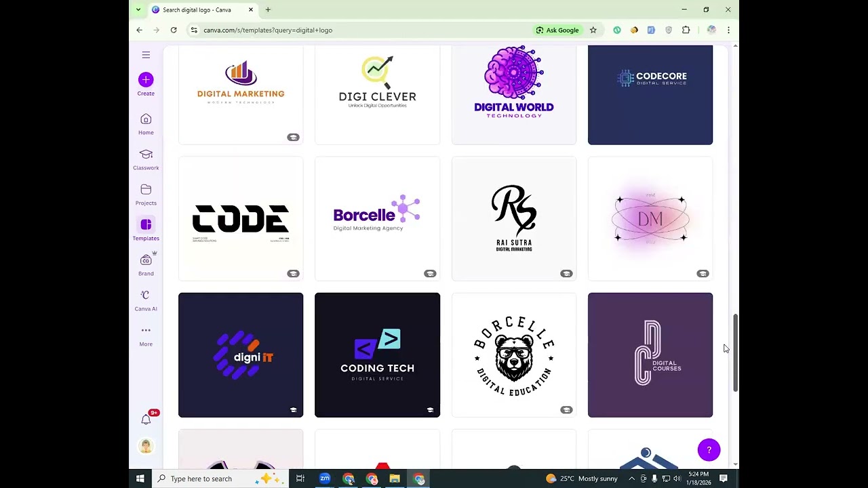This screenshot has width=868, height=488.
Task: Open Zoom from the taskbar
Action: (325, 479)
